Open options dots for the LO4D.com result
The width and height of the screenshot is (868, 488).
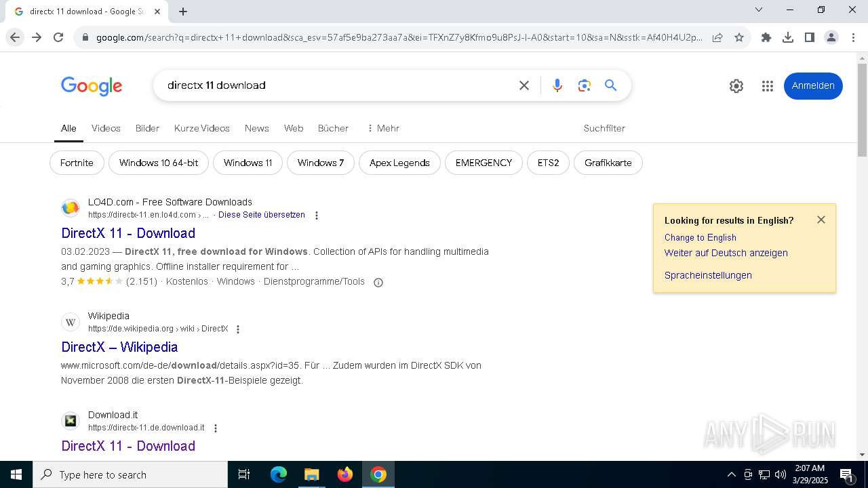pyautogui.click(x=317, y=216)
